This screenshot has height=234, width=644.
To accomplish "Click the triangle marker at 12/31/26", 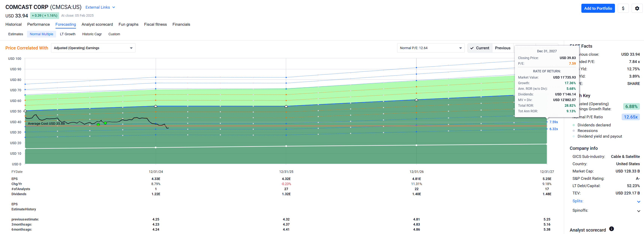I will [416, 100].
